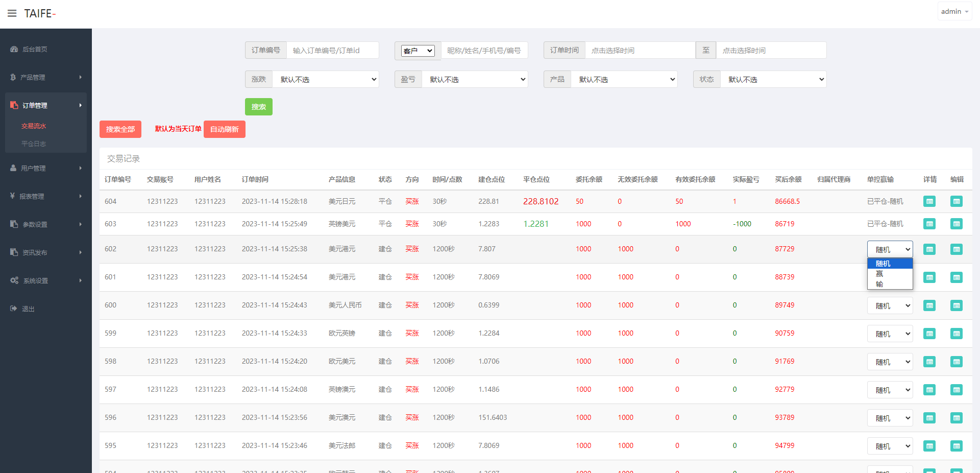Click the 编辑 icon for order 603
The width and height of the screenshot is (980, 473).
pos(957,224)
